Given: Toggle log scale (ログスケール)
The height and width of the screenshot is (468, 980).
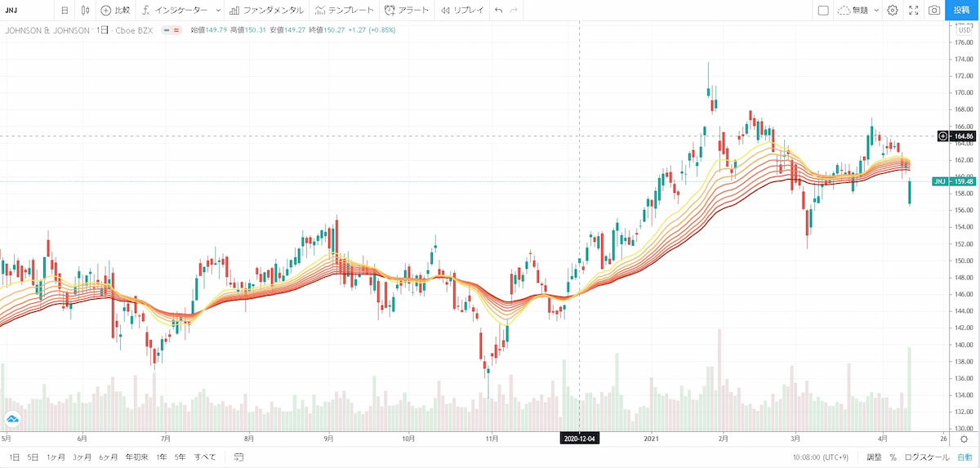Looking at the screenshot, I should point(926,457).
